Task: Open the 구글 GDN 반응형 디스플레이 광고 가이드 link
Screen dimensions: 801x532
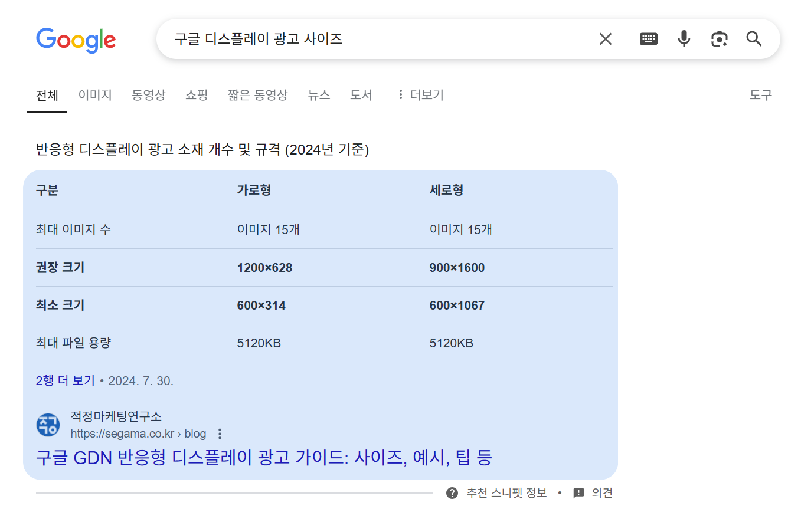Action: click(x=264, y=458)
